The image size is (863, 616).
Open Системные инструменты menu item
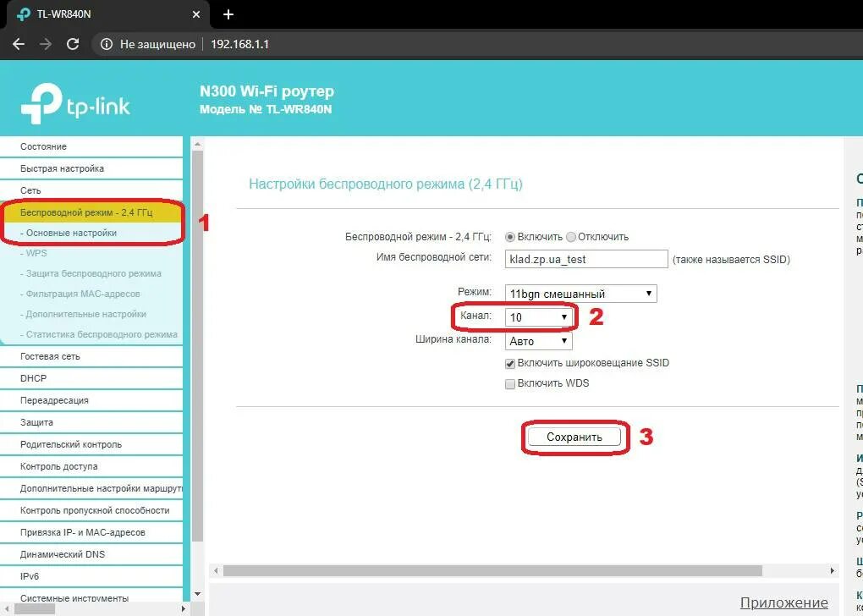[x=91, y=597]
